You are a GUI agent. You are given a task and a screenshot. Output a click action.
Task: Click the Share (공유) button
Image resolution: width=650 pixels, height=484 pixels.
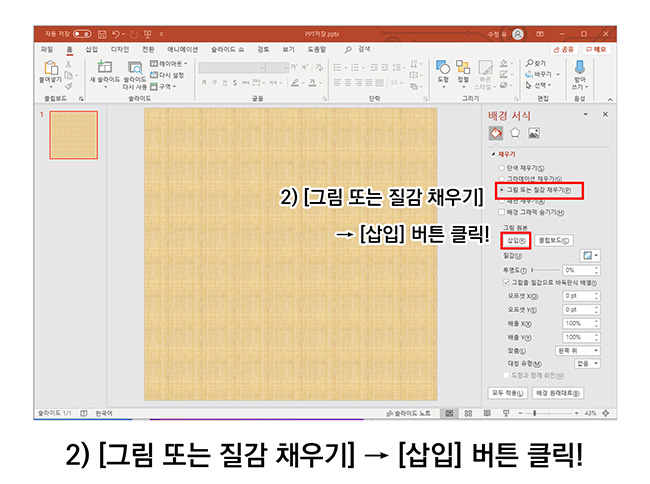click(x=564, y=49)
